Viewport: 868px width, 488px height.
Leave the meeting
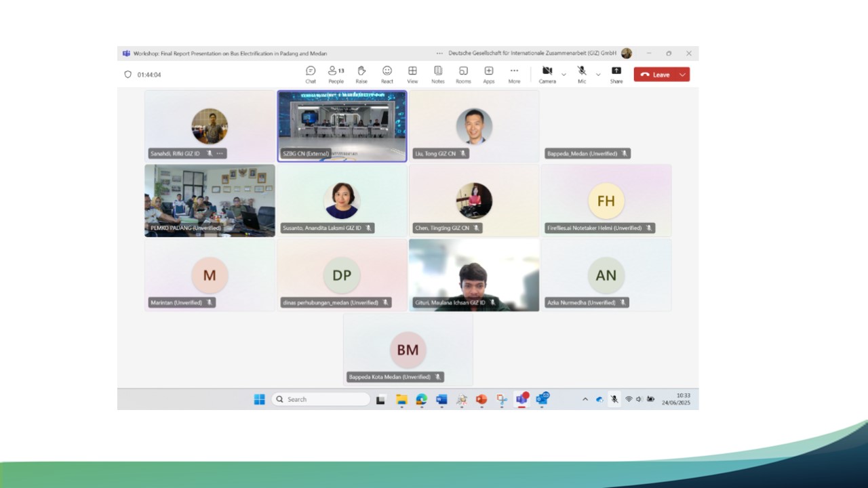(x=655, y=75)
